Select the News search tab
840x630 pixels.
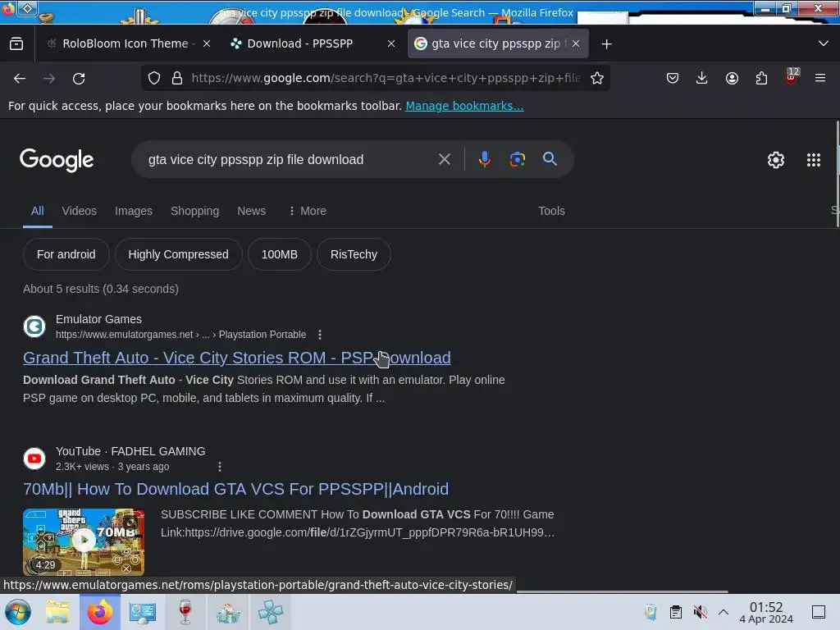pos(251,211)
